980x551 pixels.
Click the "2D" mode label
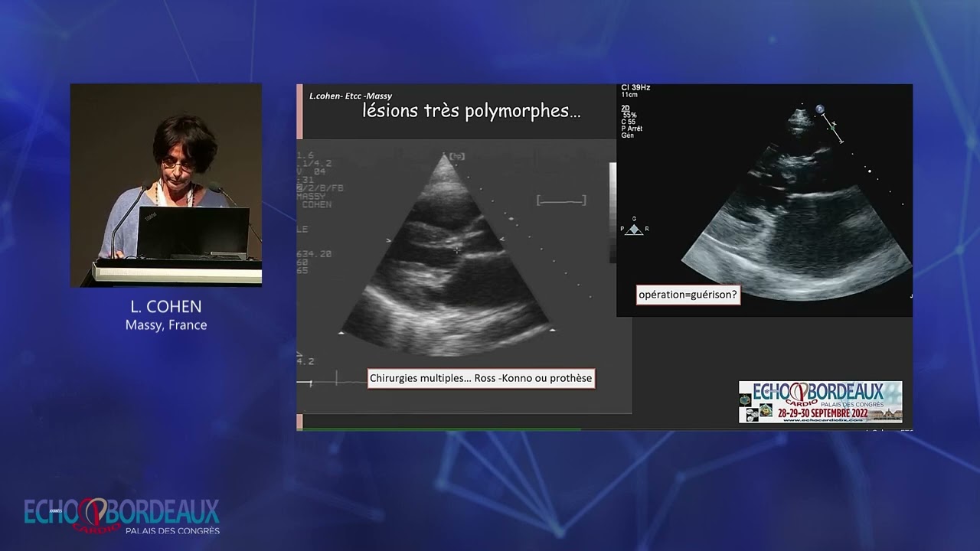click(626, 108)
